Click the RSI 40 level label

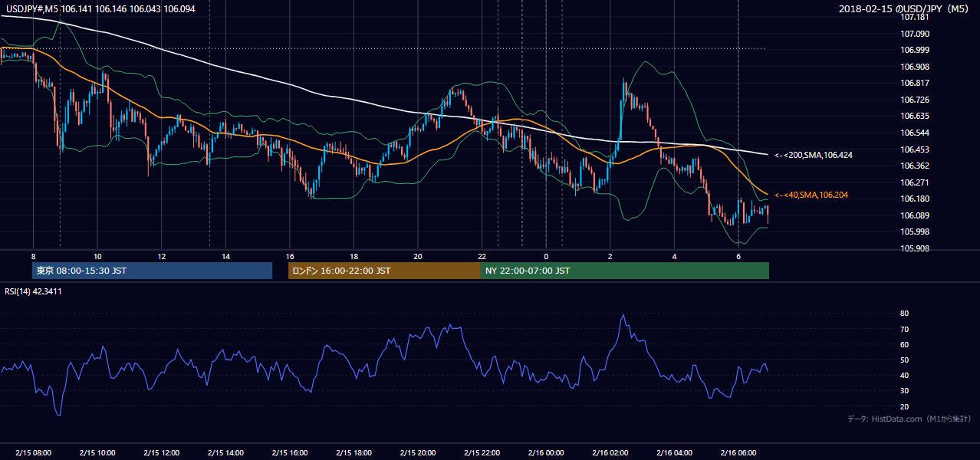tap(905, 375)
